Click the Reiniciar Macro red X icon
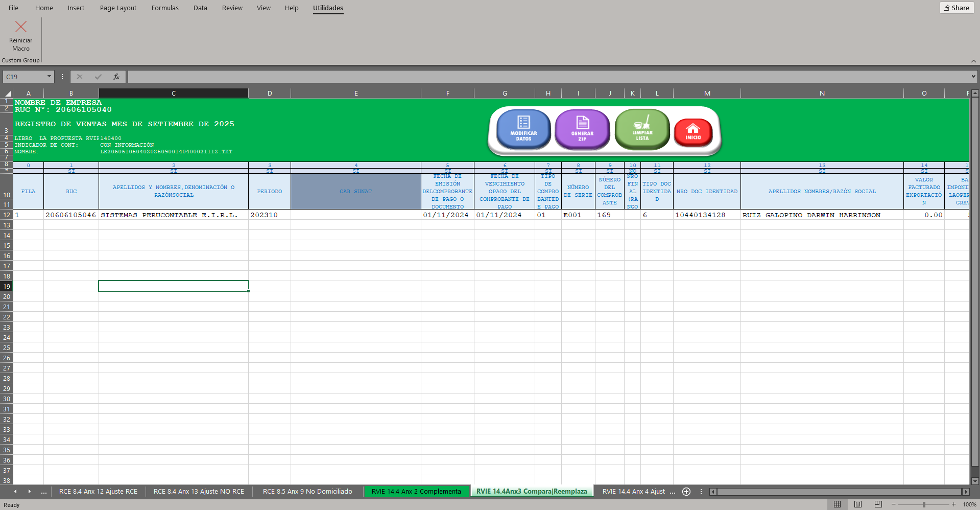Screen dimensions: 980x510 tap(21, 27)
